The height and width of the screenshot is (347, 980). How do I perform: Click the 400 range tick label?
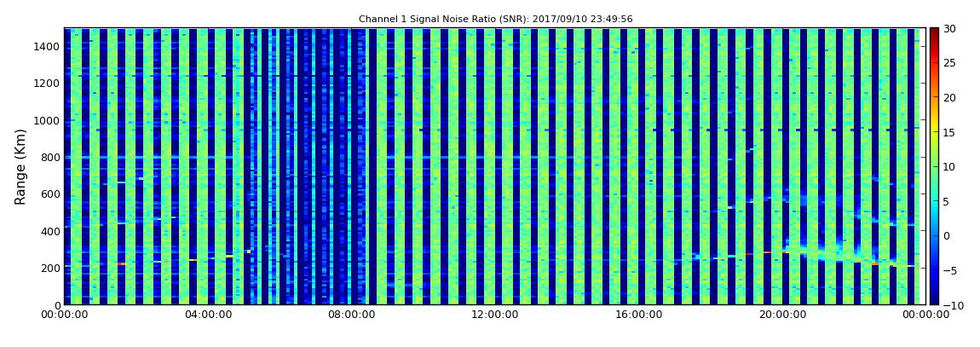51,231
